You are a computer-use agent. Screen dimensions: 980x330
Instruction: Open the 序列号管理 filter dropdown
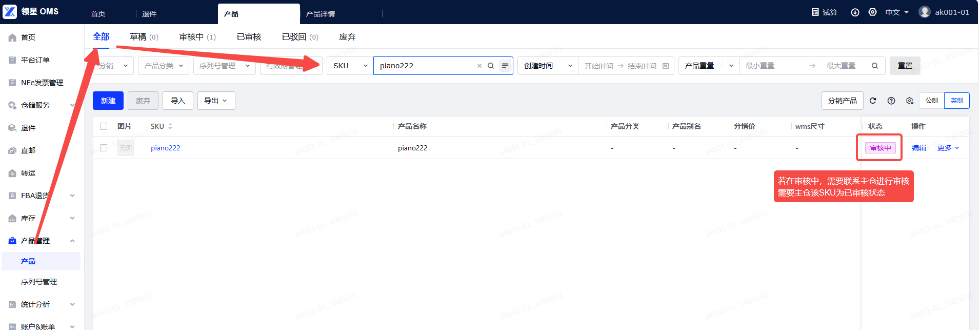point(224,66)
